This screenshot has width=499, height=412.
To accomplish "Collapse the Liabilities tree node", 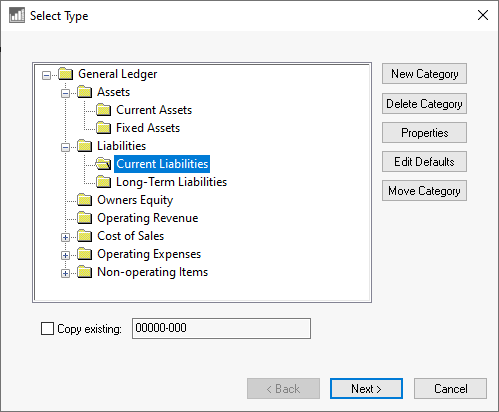I will point(66,147).
